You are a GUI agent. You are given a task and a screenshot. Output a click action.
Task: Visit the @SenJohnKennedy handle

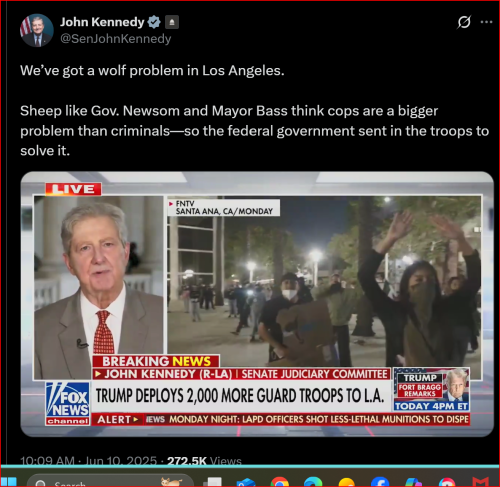click(115, 39)
